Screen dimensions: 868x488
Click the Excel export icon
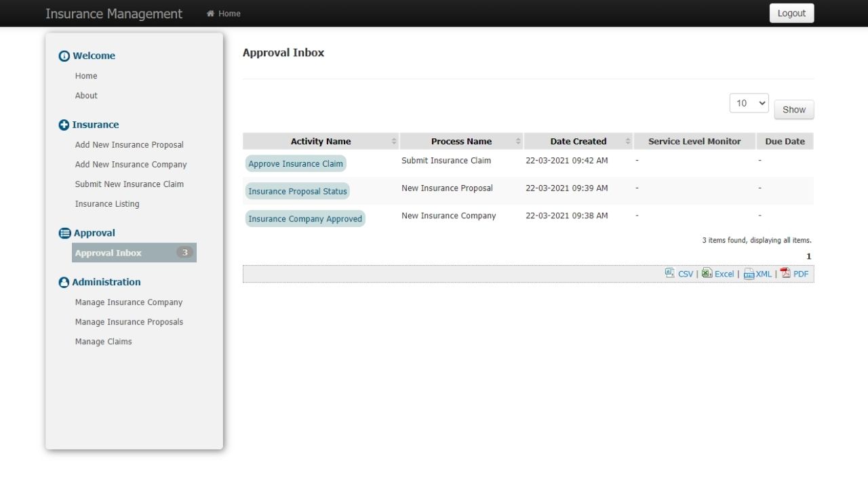pos(707,273)
